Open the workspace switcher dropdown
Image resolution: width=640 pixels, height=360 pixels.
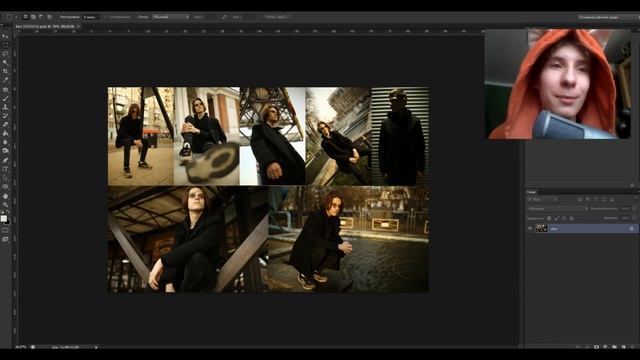(608, 17)
